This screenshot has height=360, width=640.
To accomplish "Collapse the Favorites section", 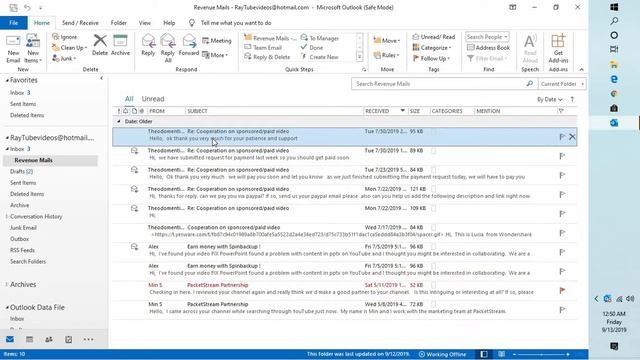I will [7, 80].
